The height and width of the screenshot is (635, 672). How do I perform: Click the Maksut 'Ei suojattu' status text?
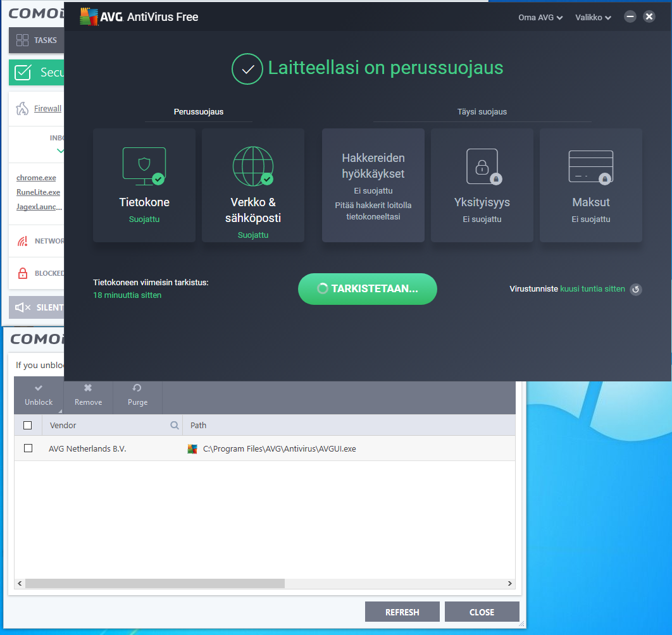pos(590,219)
